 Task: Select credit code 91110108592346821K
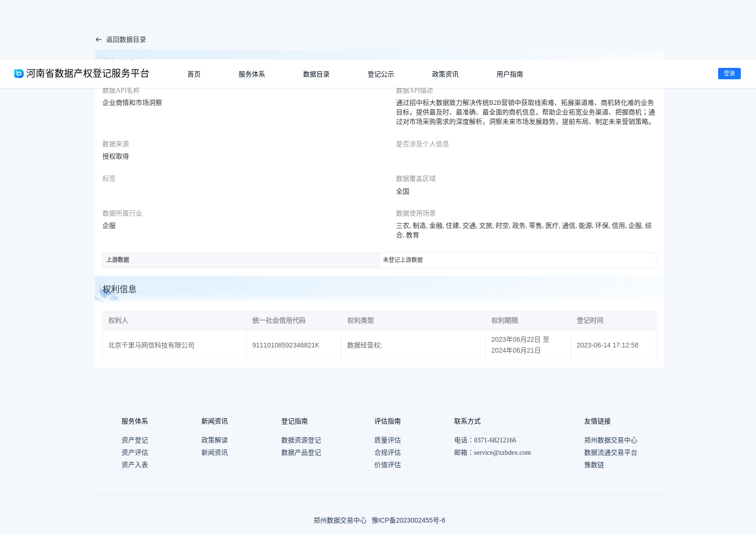286,346
